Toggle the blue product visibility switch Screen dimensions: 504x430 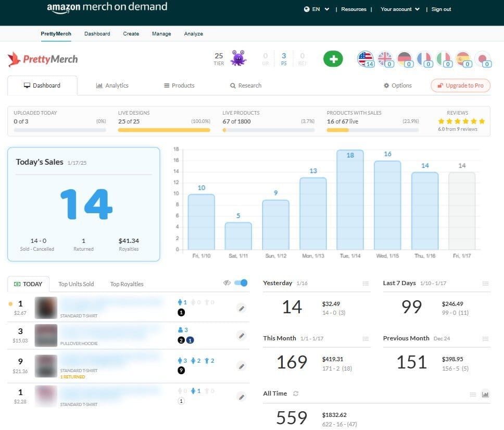(241, 283)
